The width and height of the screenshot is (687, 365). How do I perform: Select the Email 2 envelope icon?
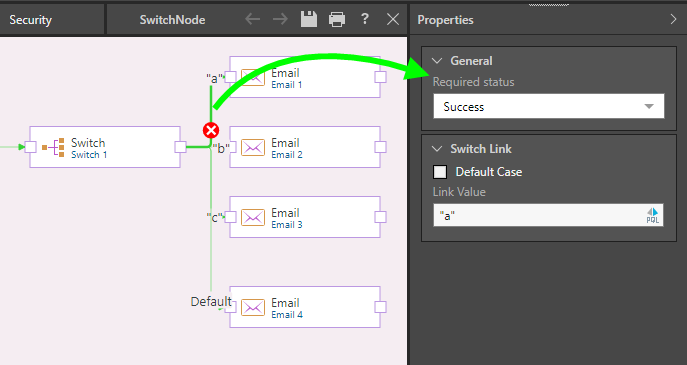(x=253, y=147)
